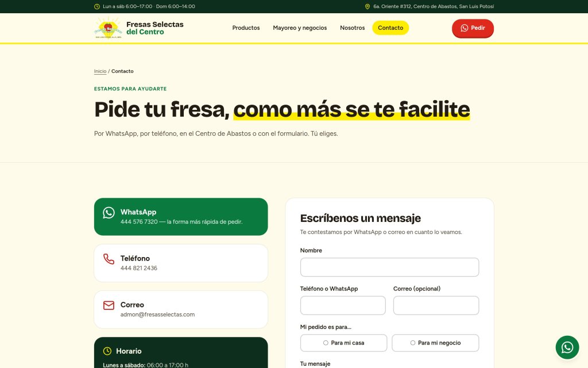Open the floating WhatsApp chat bubble
Viewport: 588px width, 368px height.
[x=567, y=347]
